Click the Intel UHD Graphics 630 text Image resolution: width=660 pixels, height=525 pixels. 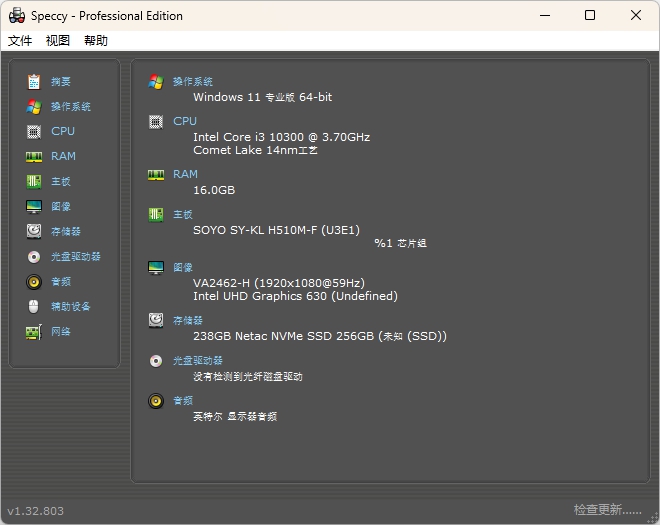point(295,296)
